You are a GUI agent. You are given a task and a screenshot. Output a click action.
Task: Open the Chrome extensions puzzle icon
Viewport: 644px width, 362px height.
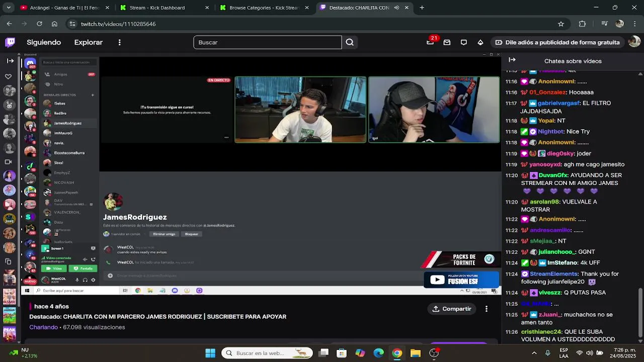(583, 24)
